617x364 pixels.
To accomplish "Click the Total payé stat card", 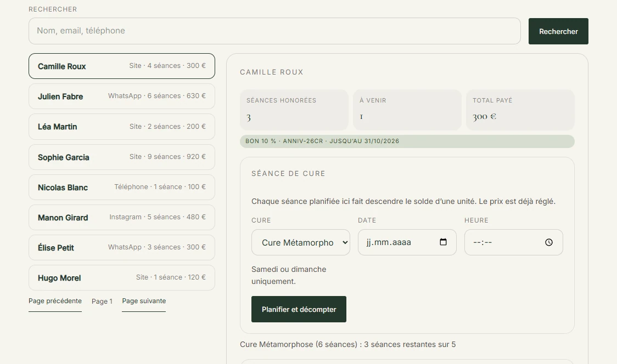I will point(520,110).
